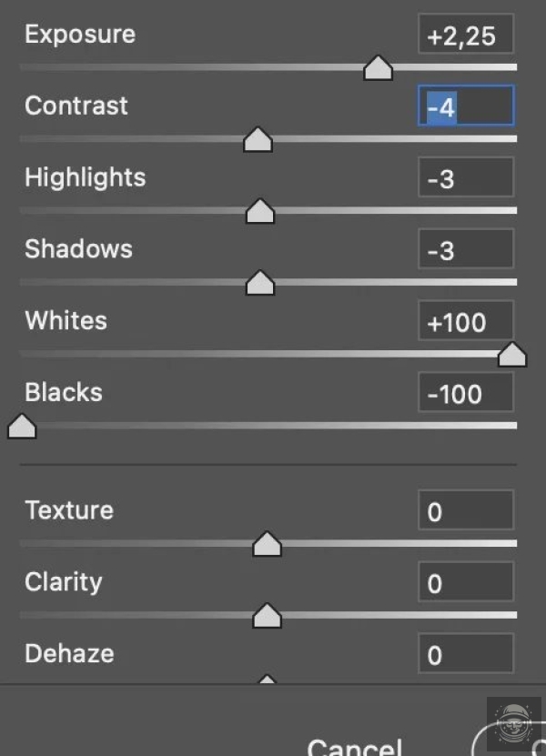Edit the Whites +100 value field
Image resolution: width=546 pixels, height=756 pixels.
[465, 321]
